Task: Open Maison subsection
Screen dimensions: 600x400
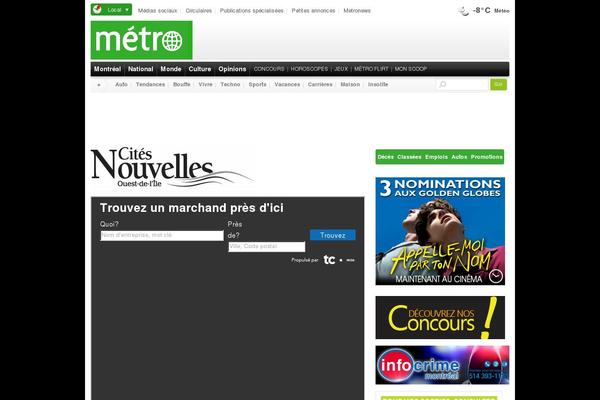Action: pyautogui.click(x=350, y=84)
